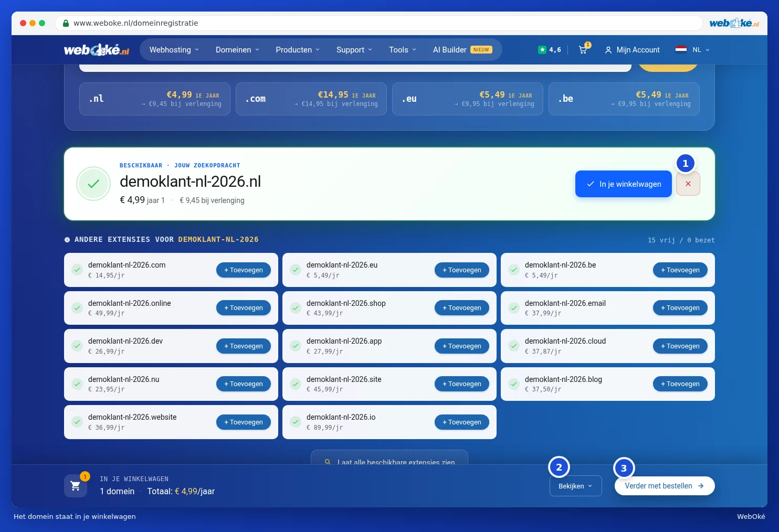Click the green checkmark next to demoklant-nl-2026.nl

pyautogui.click(x=93, y=184)
